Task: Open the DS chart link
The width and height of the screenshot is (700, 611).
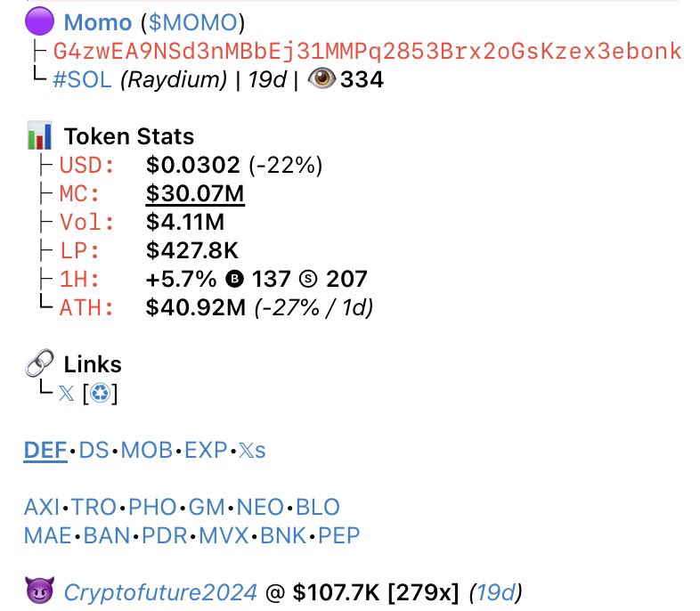Action: [94, 451]
